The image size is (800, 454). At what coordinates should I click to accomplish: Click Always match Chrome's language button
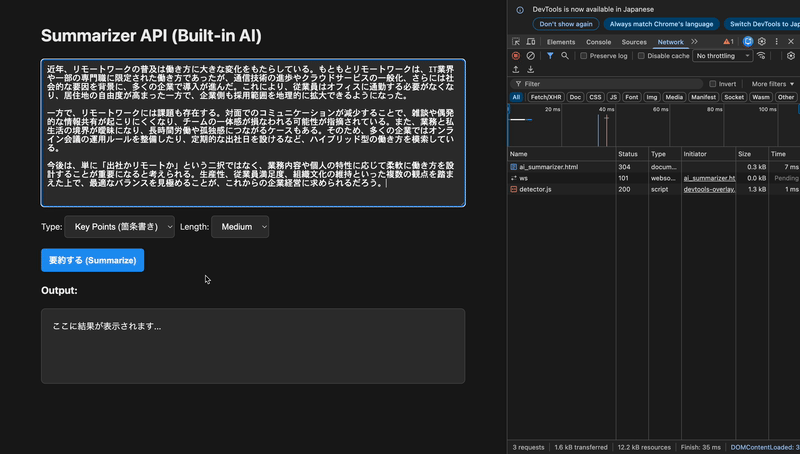tap(661, 24)
